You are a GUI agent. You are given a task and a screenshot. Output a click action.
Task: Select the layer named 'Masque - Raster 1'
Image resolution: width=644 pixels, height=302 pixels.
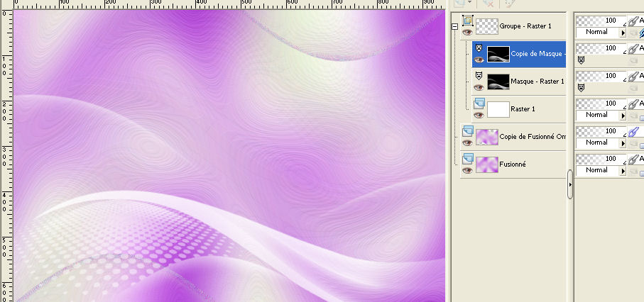[x=537, y=82]
